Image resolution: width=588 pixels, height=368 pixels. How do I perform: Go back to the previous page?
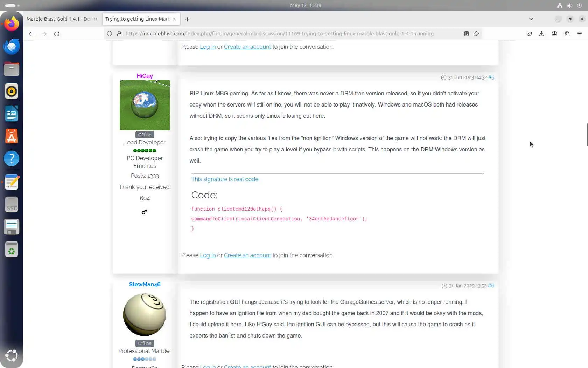(x=31, y=34)
